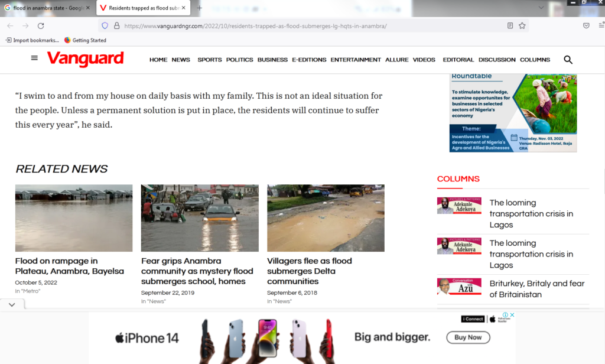This screenshot has height=364, width=605.
Task: Open Vanguard hamburger menu icon
Action: [x=34, y=58]
